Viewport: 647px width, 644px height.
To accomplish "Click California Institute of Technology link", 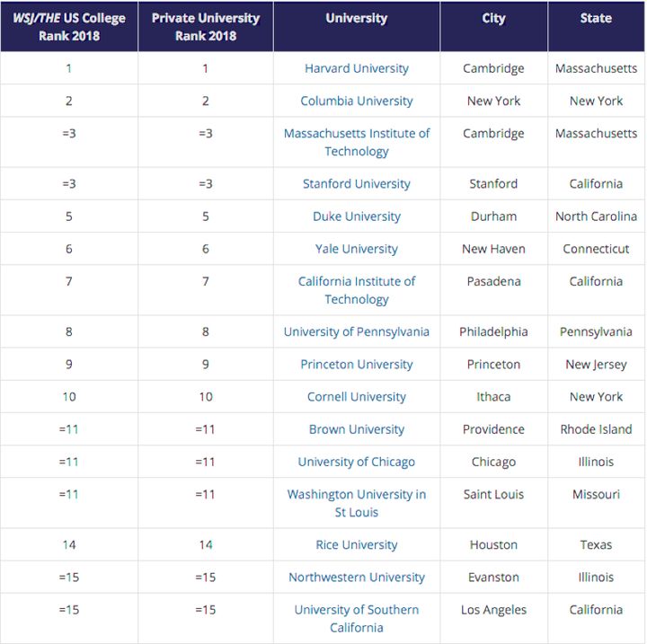I will (x=357, y=290).
